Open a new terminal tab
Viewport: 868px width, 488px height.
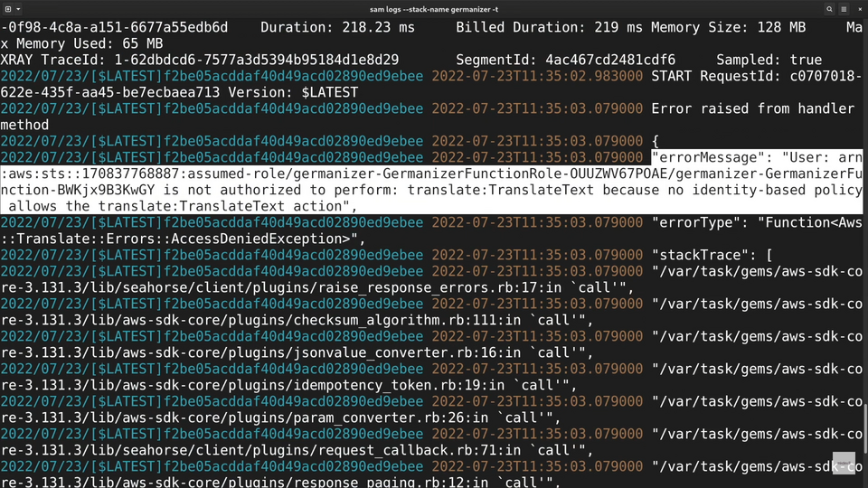point(8,9)
